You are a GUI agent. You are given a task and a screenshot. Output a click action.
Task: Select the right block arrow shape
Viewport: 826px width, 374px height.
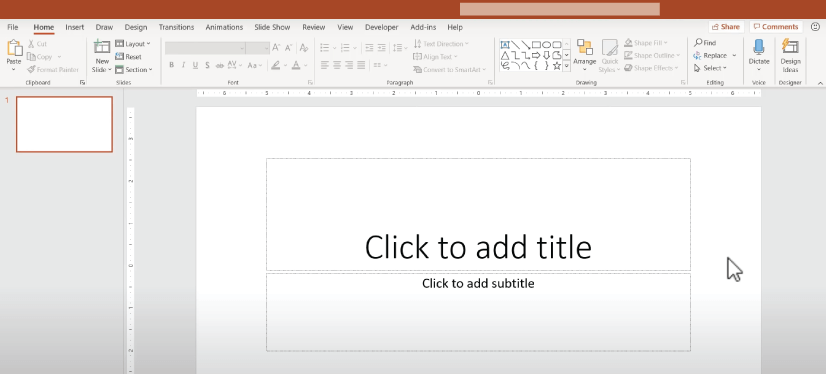pyautogui.click(x=536, y=55)
